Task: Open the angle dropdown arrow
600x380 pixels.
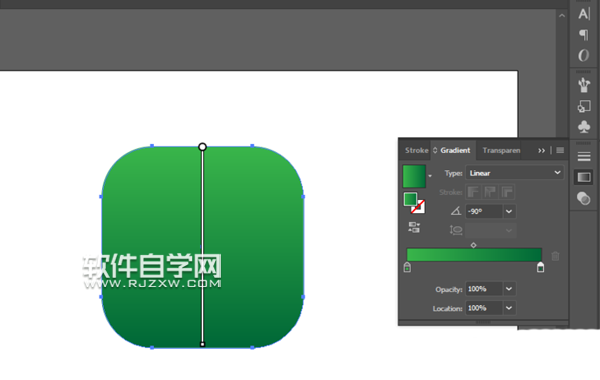Action: [509, 211]
